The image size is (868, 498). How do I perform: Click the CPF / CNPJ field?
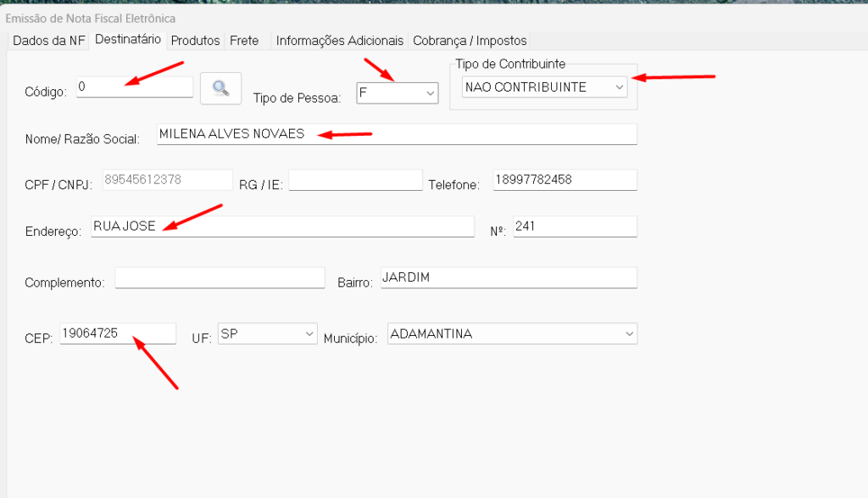click(167, 180)
